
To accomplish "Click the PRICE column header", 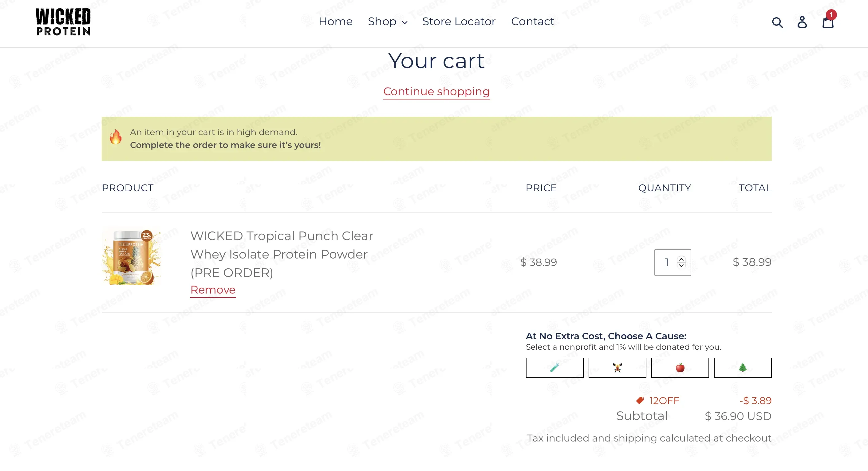I will [x=541, y=188].
